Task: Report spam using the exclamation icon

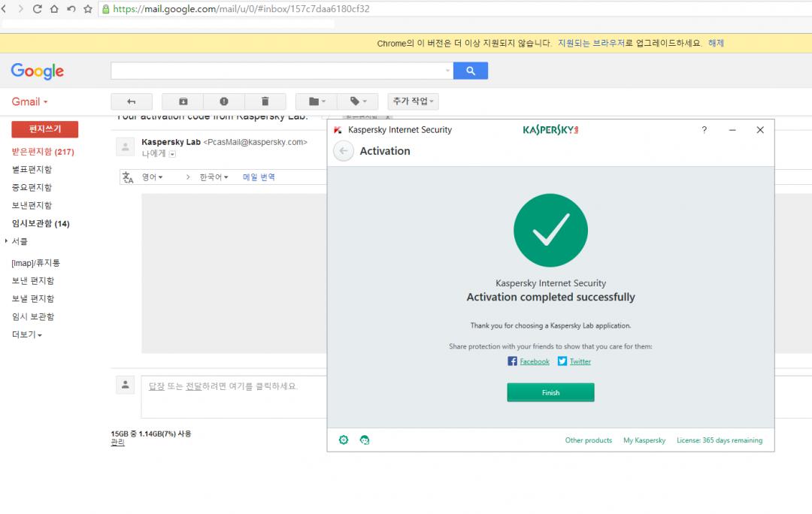Action: click(224, 101)
